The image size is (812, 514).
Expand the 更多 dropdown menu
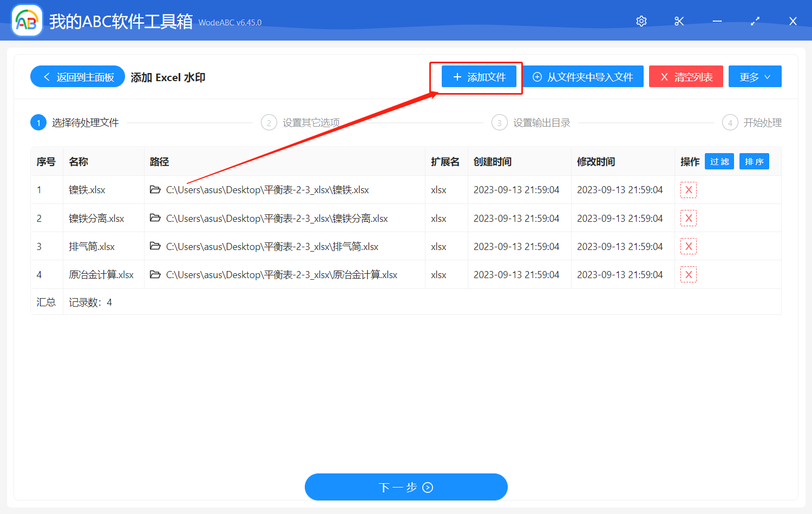tap(755, 76)
